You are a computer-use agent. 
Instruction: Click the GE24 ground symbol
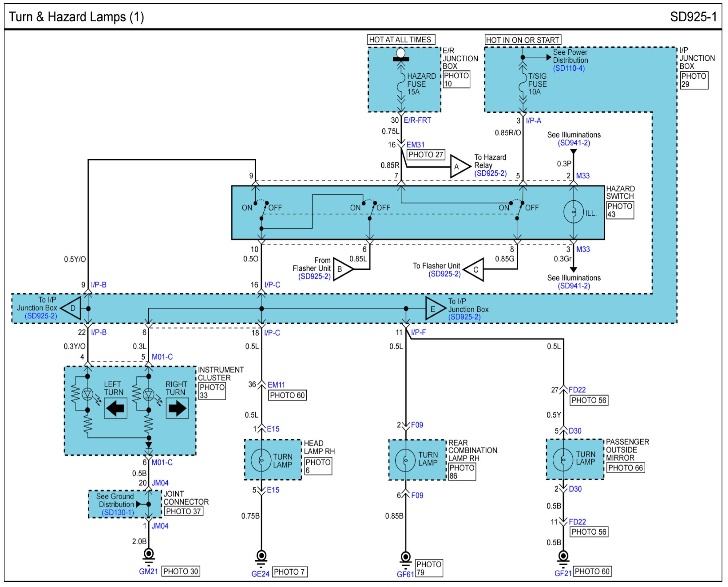point(261,555)
